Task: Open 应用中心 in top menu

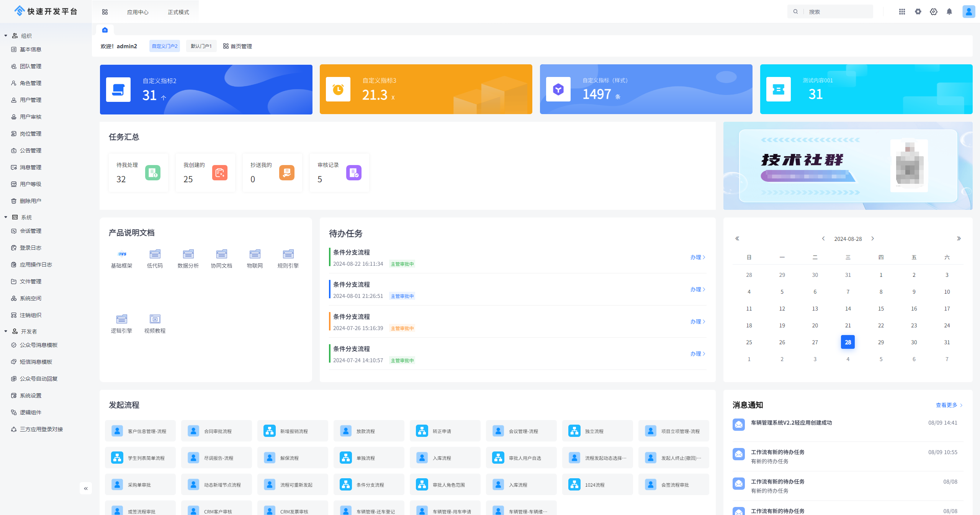Action: tap(137, 12)
